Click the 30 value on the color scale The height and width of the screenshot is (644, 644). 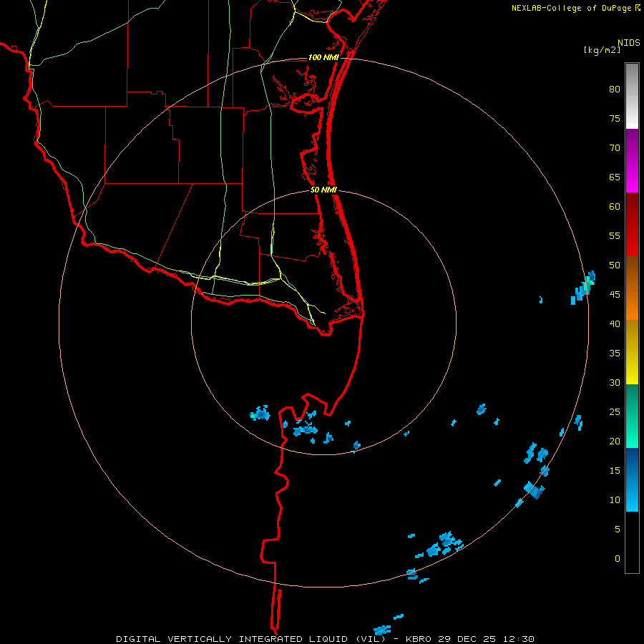click(x=615, y=383)
